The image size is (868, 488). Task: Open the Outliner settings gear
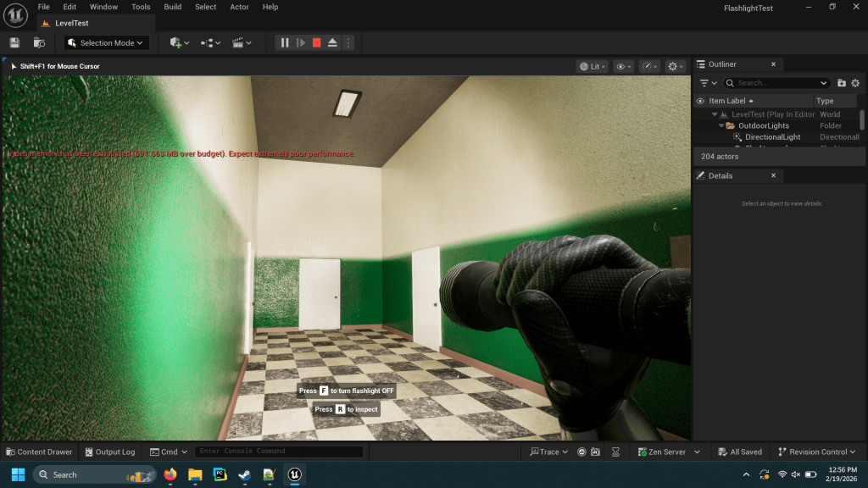(x=855, y=83)
